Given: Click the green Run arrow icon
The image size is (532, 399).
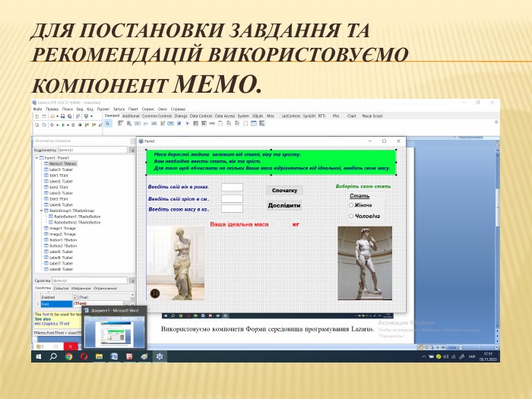Looking at the screenshot, I should (63, 125).
